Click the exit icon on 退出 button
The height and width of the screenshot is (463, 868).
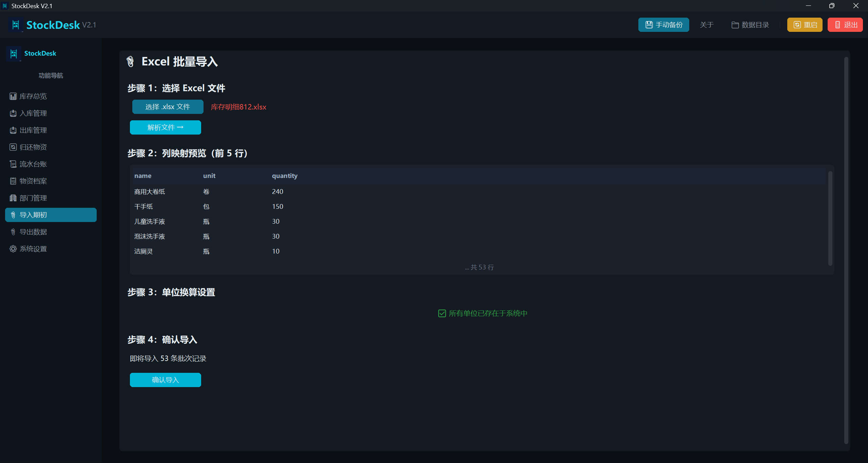pos(837,25)
